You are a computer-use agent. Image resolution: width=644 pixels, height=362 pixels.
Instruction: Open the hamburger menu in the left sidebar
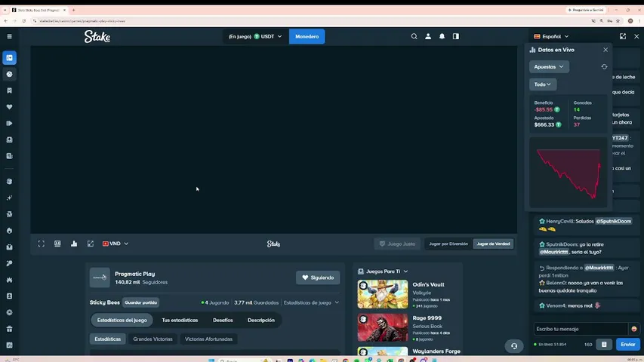(x=10, y=36)
